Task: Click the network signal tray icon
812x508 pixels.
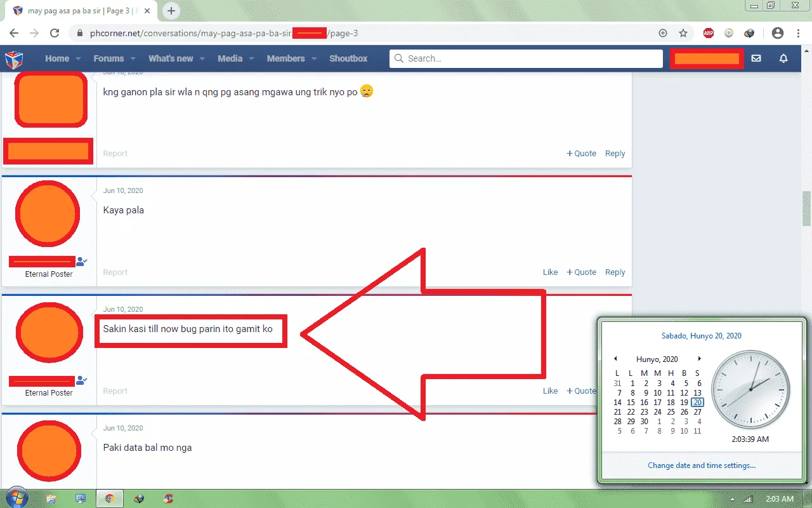Action: [748, 499]
